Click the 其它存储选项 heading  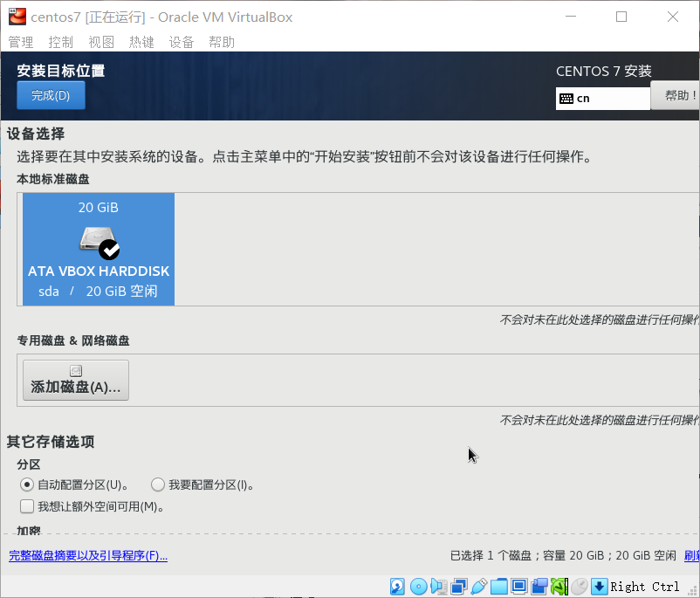tap(51, 442)
